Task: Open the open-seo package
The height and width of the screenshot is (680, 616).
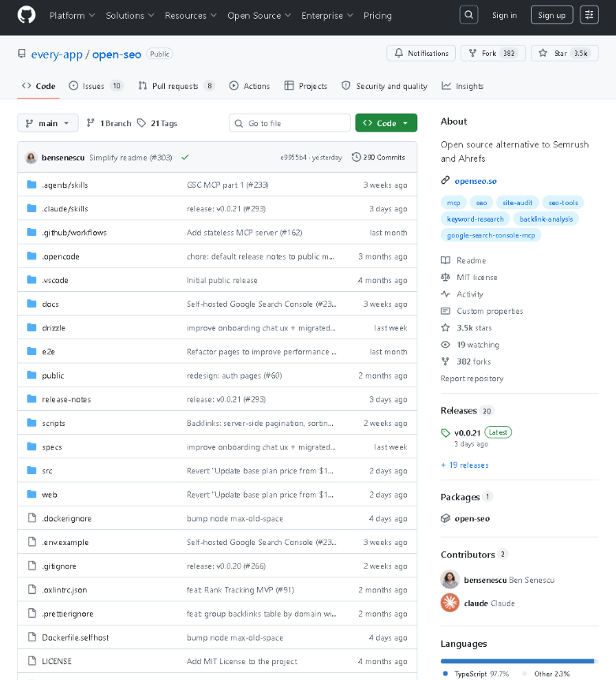Action: 472,518
